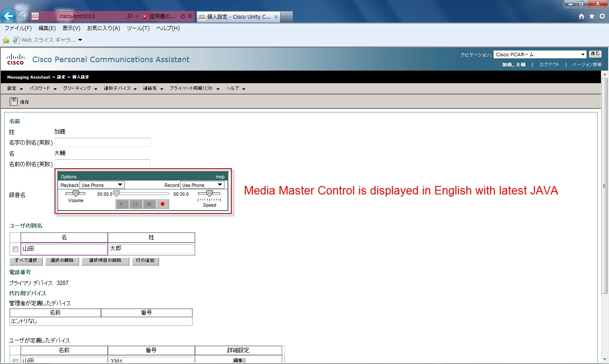Click the page vertical scrollbar
Viewport: 609px width, 364px height.
pos(604,186)
